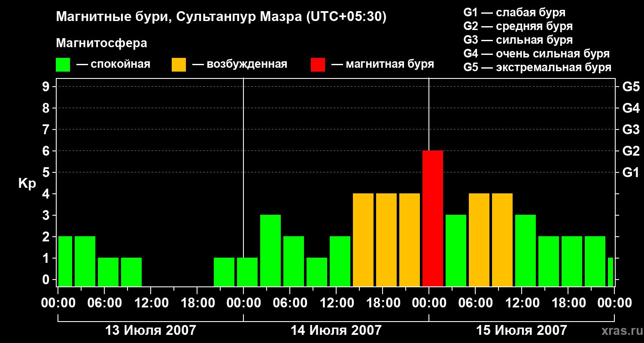Viewport: 644px width, 343px height.
Task: Click the '— магнитная буря' legend label
Action: (383, 65)
